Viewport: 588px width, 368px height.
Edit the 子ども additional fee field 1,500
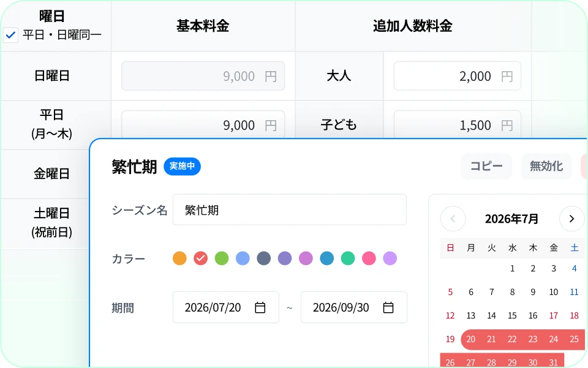tap(457, 125)
